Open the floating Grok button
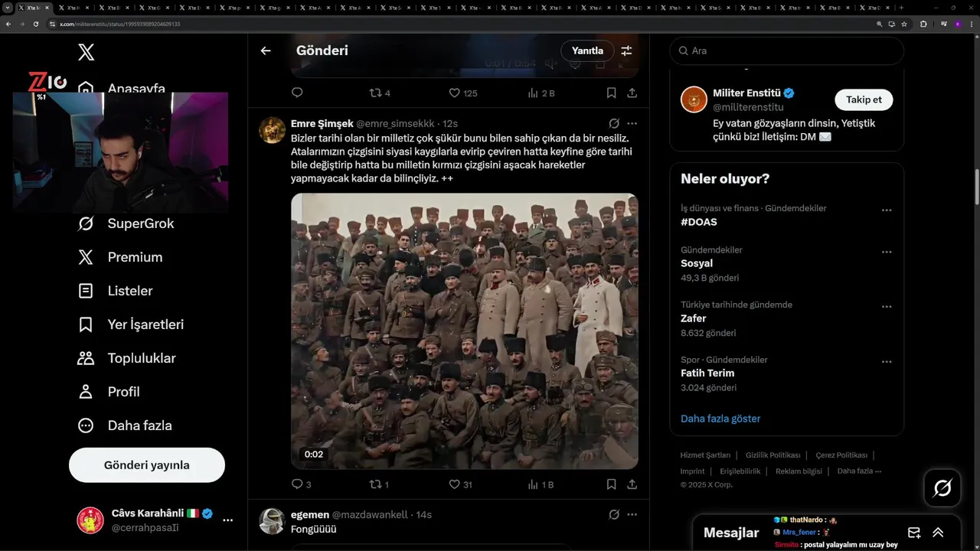980x551 pixels. [942, 487]
